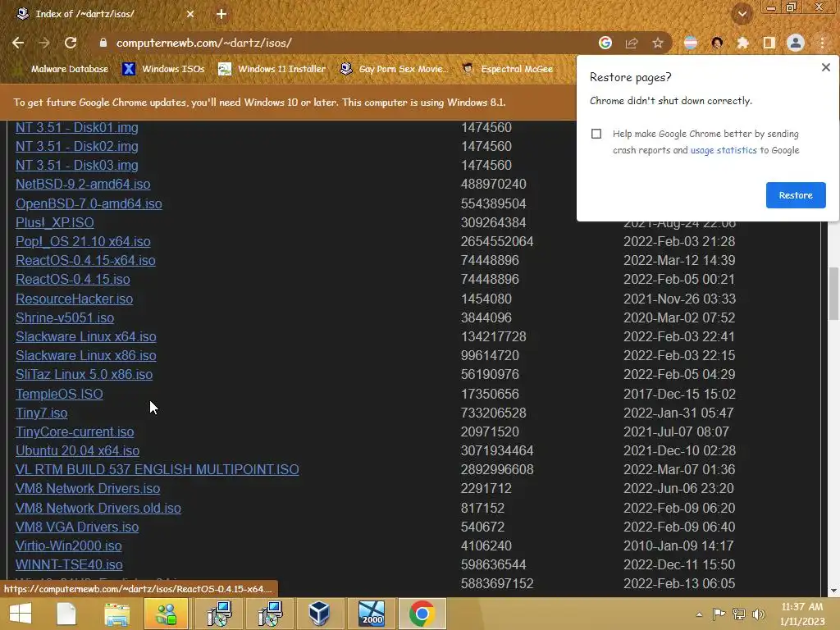Viewport: 840px width, 630px height.
Task: Close the Index of /~dartz/isos/ tab
Action: pyautogui.click(x=190, y=14)
